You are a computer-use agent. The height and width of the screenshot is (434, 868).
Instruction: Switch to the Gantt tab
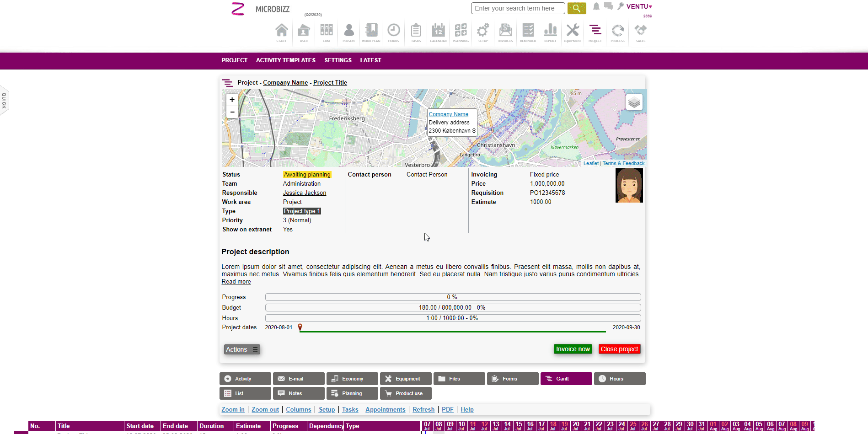click(x=566, y=379)
